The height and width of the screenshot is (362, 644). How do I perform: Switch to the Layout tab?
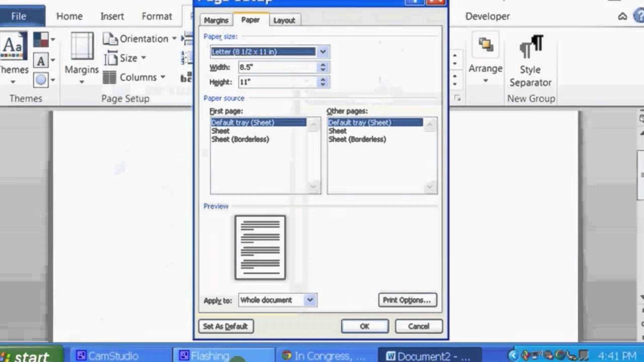(x=284, y=20)
